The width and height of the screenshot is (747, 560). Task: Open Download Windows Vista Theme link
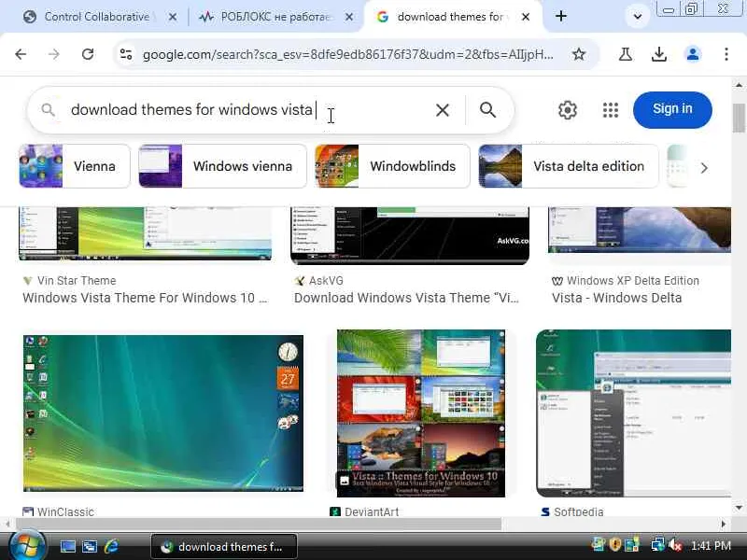pos(406,298)
